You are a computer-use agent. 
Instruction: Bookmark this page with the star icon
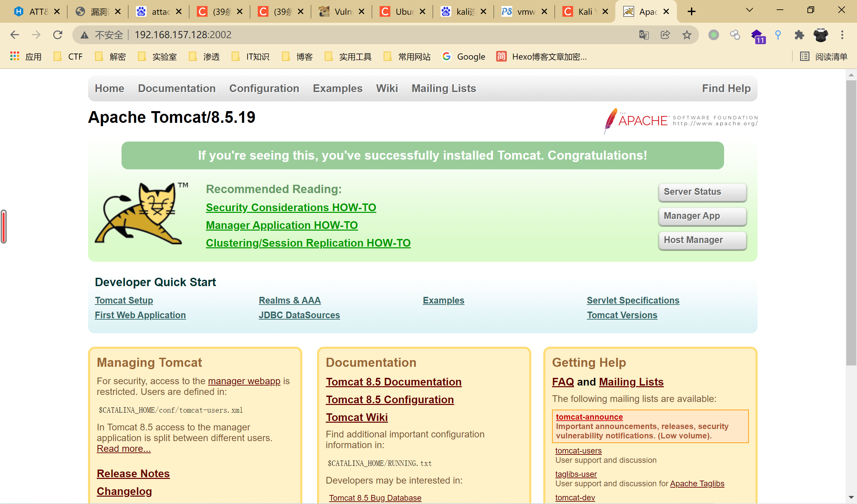(x=687, y=35)
